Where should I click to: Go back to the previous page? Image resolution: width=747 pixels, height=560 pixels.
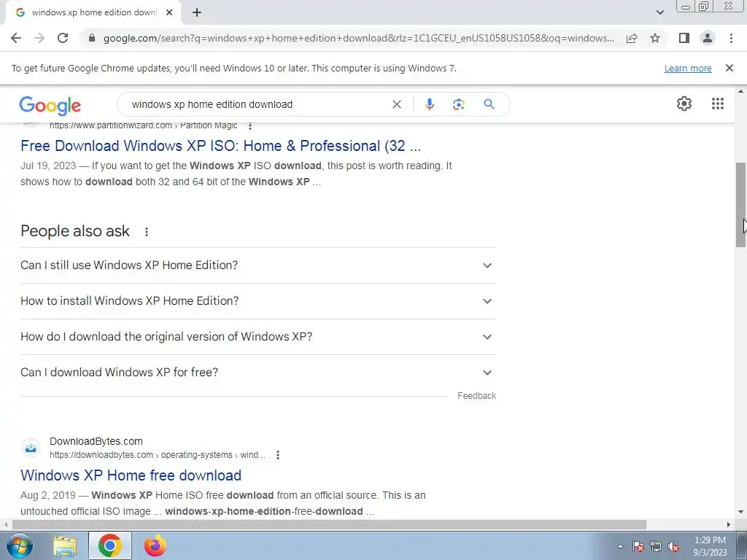point(16,38)
